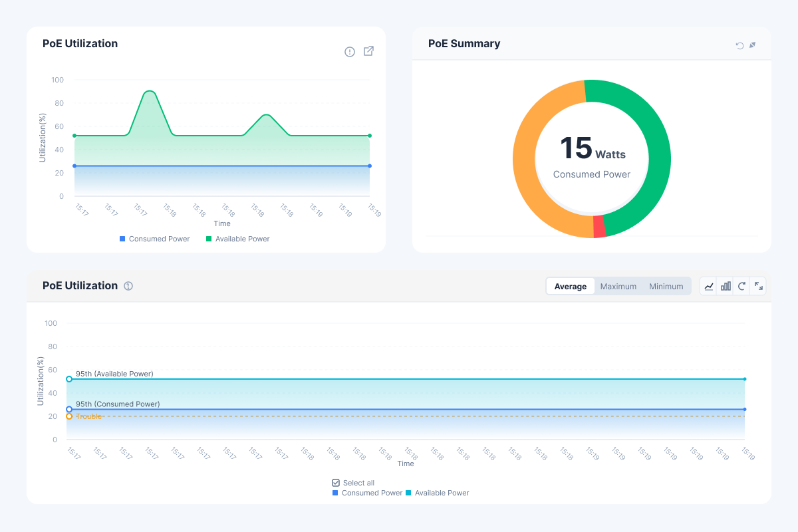The image size is (798, 532).
Task: Open alert info icon in top PoE Utilization card
Action: [350, 52]
